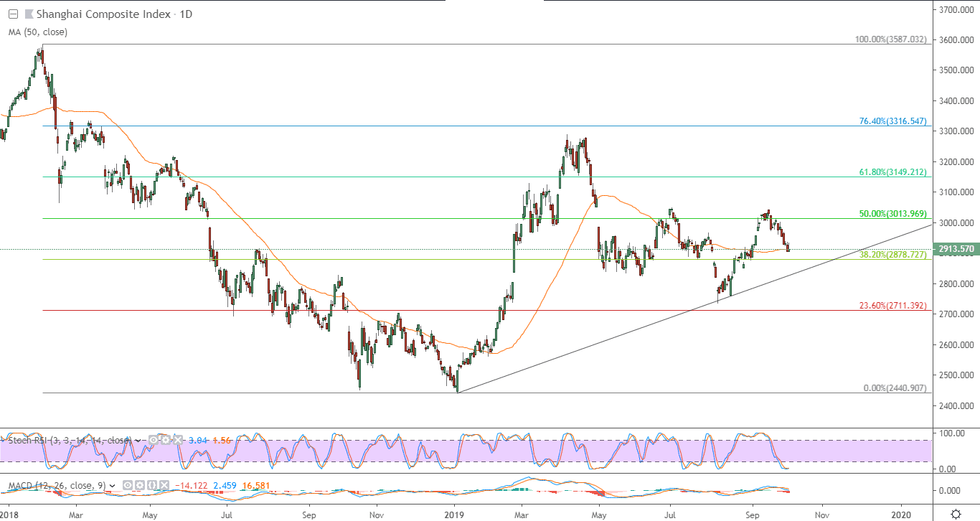Image resolution: width=980 pixels, height=521 pixels.
Task: Click the current price label 2913.570
Action: click(x=955, y=250)
